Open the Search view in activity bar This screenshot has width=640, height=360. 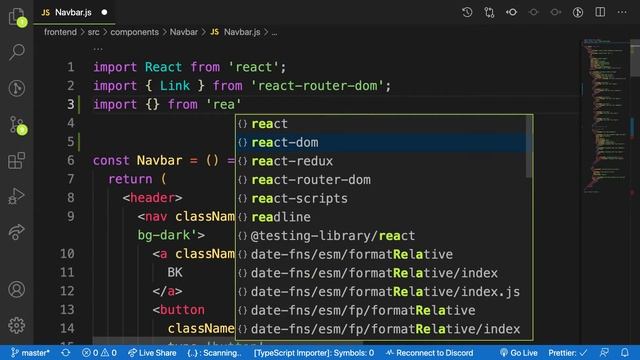click(17, 52)
